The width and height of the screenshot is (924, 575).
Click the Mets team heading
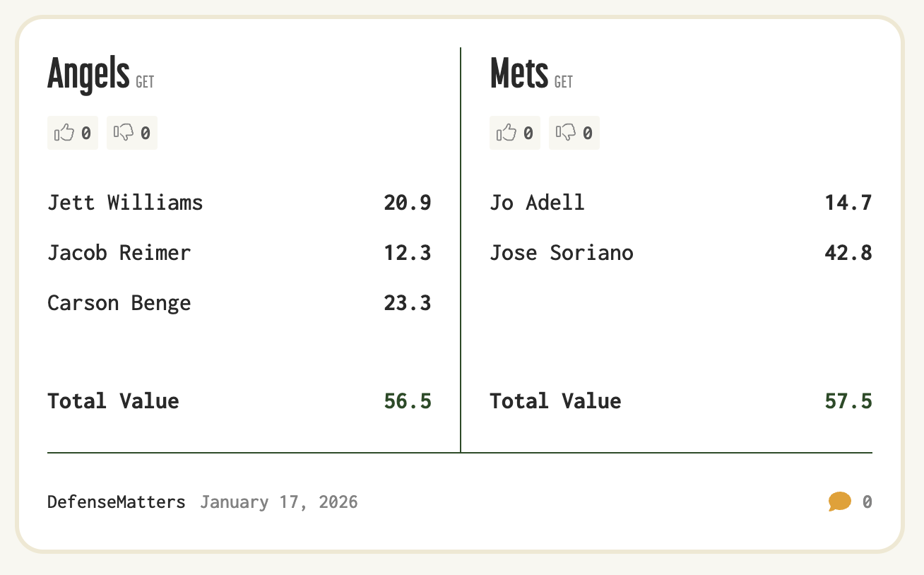[519, 73]
